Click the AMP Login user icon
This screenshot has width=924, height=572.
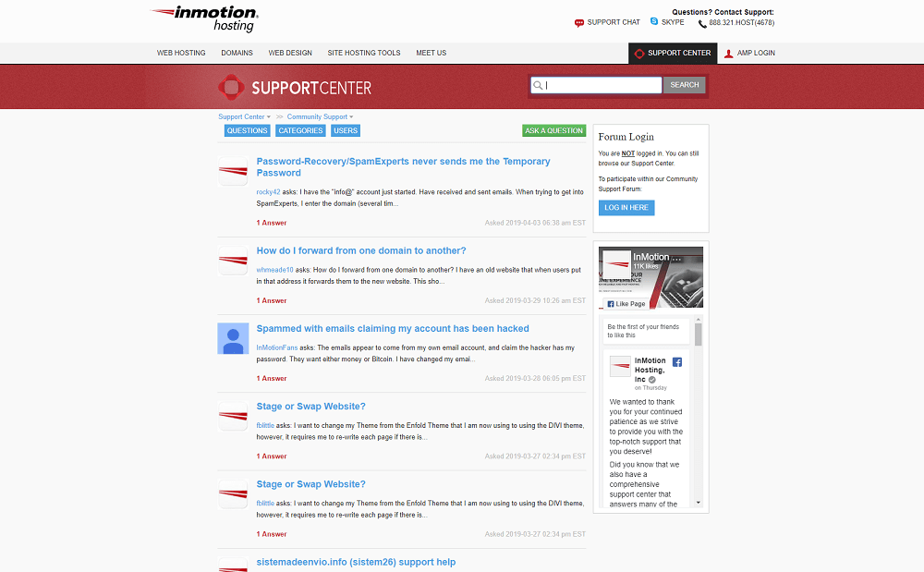click(728, 54)
